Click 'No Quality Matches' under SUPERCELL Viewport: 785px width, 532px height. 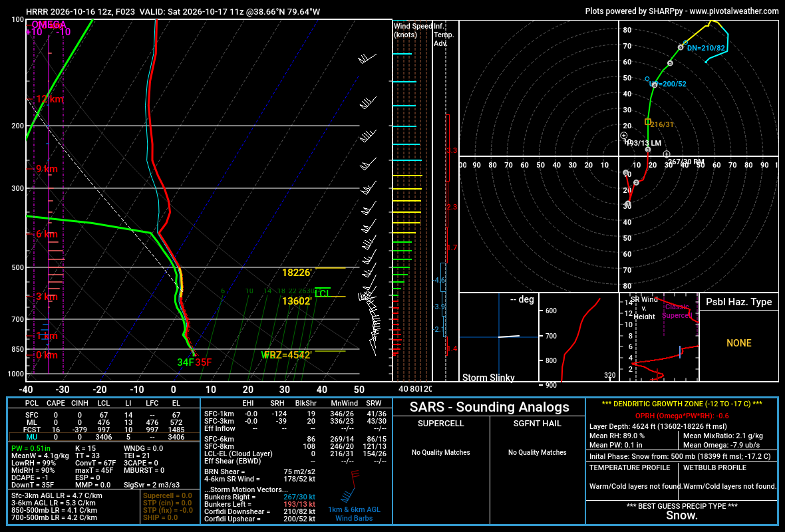pos(440,452)
